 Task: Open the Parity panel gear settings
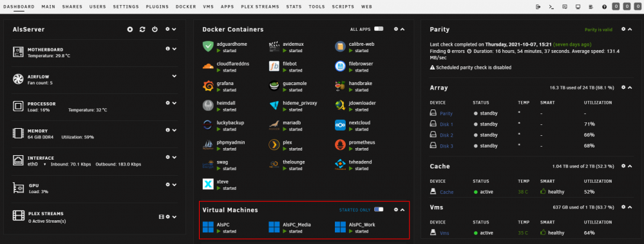tap(623, 29)
